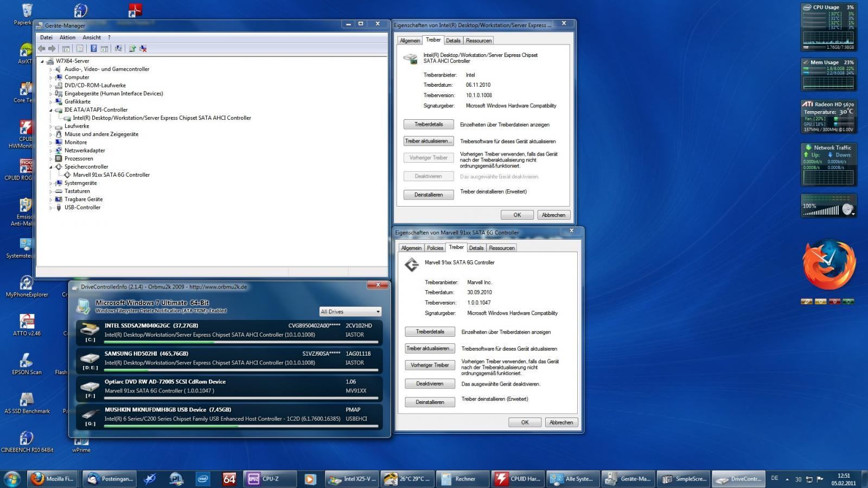Click Deaktivieren button in Marvell properties

tap(430, 383)
